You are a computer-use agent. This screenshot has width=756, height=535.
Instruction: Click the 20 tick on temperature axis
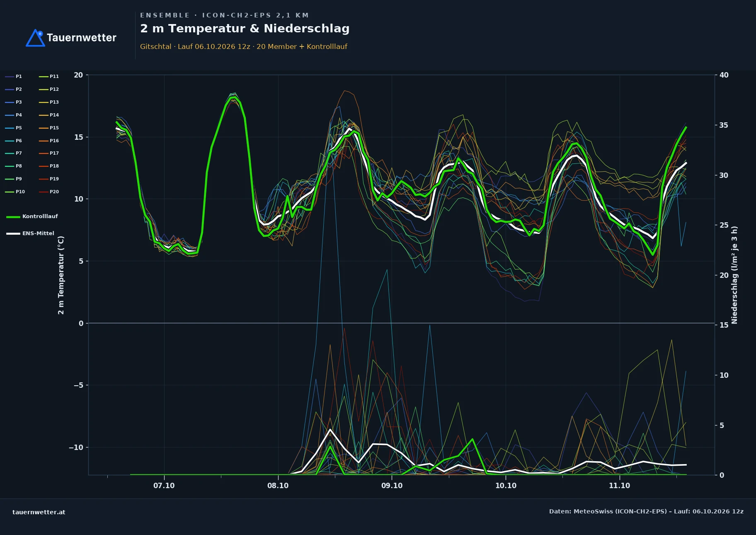(78, 75)
